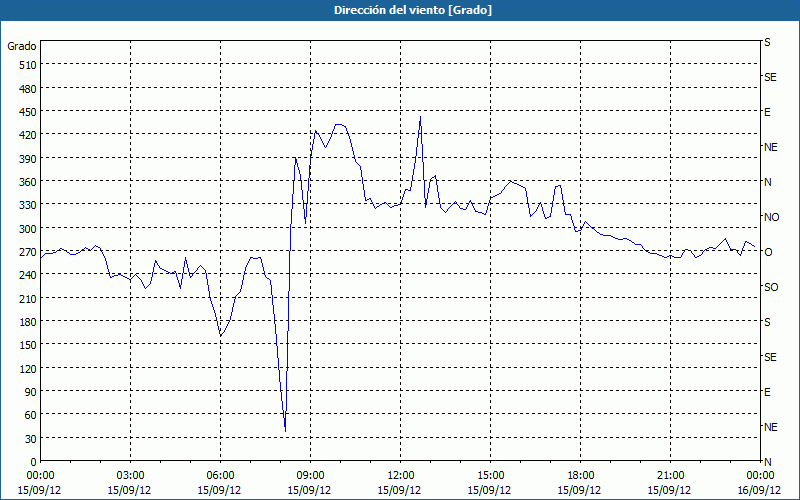Click the 'SO' compass label
The height and width of the screenshot is (500, 800).
tap(771, 287)
